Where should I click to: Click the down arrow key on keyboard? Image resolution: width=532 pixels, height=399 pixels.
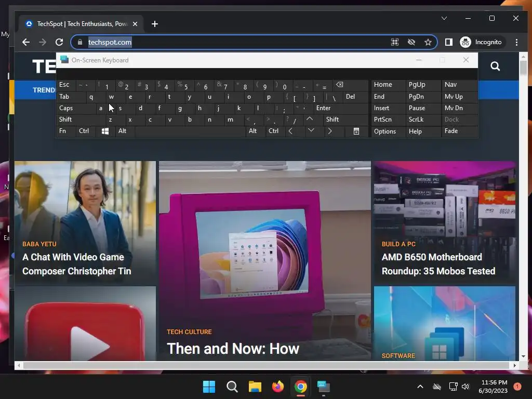[x=311, y=130]
